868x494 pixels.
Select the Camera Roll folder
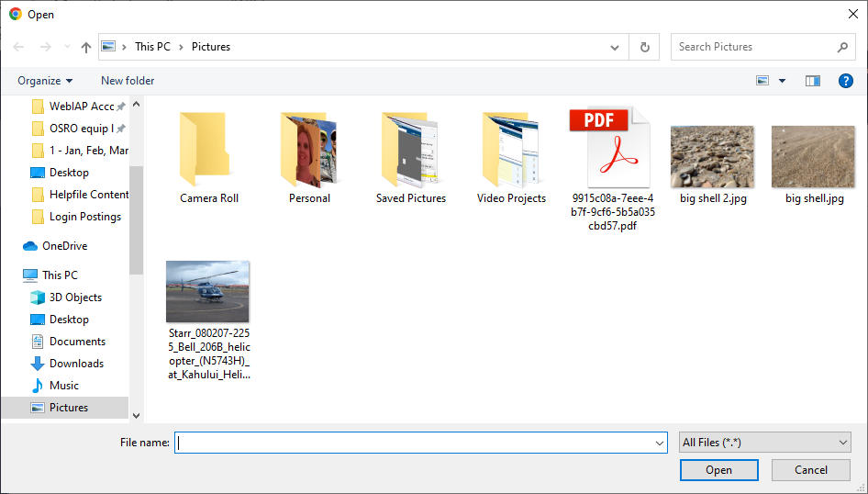pos(209,158)
